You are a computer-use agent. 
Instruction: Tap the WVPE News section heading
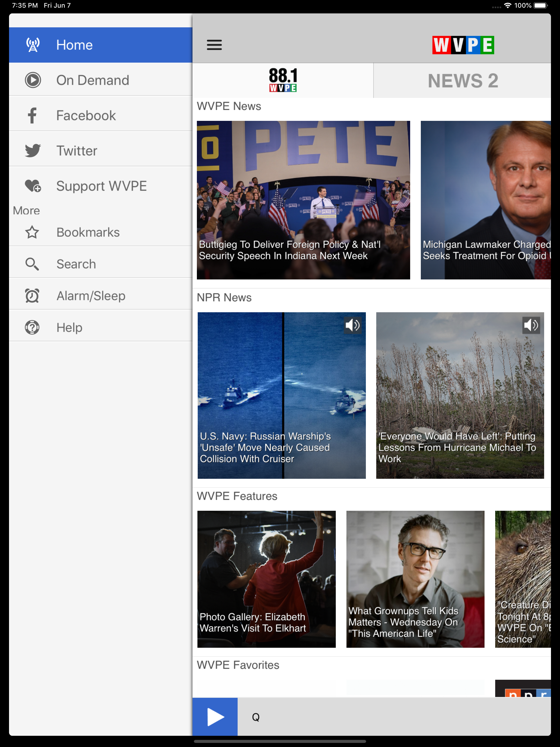229,106
